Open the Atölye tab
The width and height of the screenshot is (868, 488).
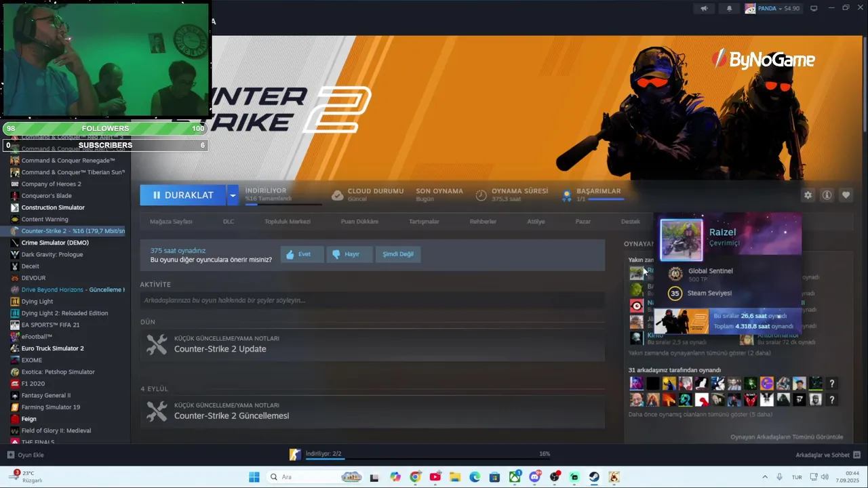[536, 222]
